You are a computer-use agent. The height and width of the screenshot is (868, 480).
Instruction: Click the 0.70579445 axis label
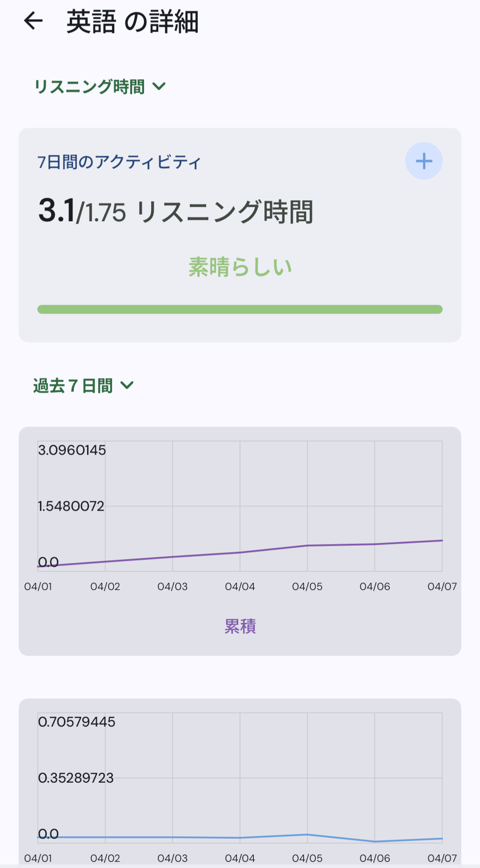pyautogui.click(x=76, y=722)
